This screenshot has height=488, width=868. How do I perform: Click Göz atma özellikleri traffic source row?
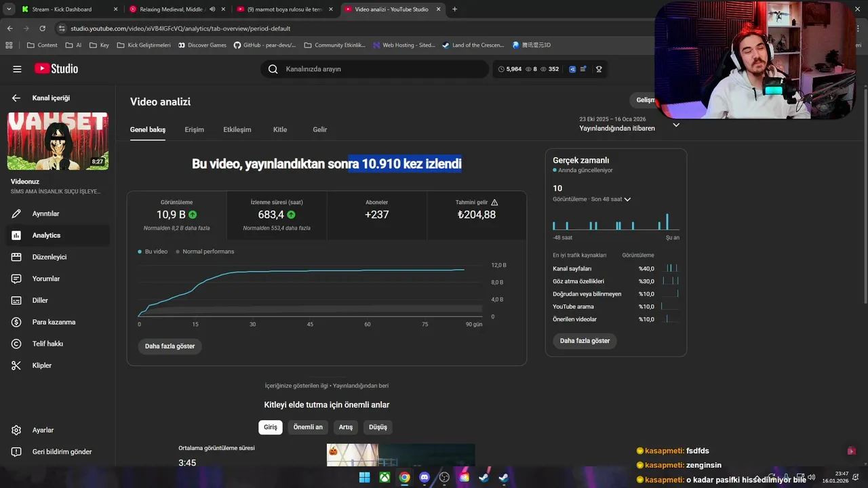pyautogui.click(x=616, y=281)
